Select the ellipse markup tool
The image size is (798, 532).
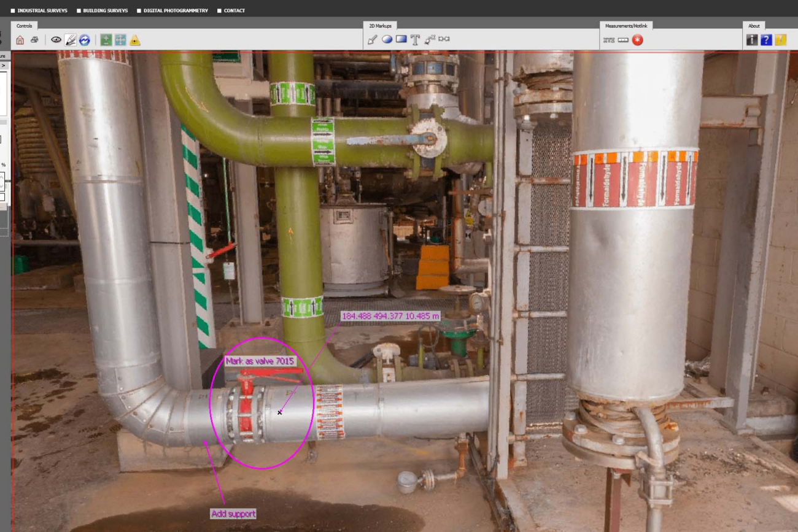pyautogui.click(x=387, y=40)
